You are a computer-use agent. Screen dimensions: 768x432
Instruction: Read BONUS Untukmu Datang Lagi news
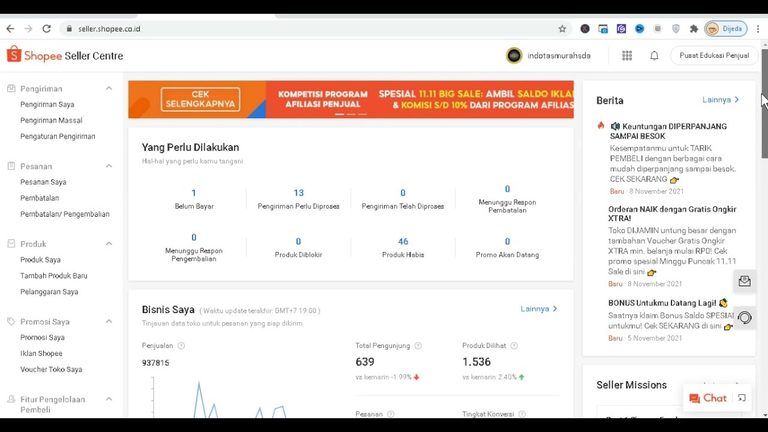668,303
